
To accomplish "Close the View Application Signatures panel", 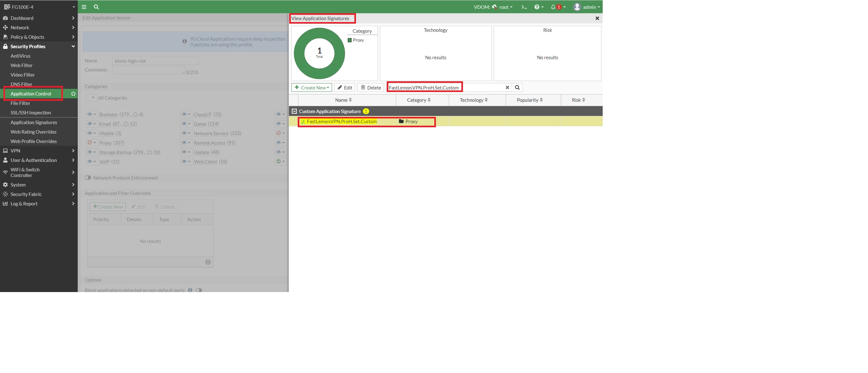I will coord(597,18).
